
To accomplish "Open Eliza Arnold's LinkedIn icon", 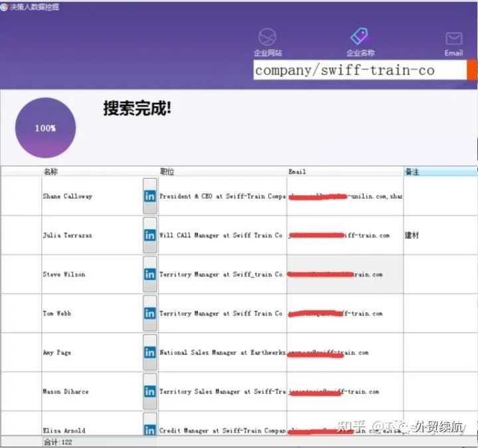I will [x=149, y=429].
